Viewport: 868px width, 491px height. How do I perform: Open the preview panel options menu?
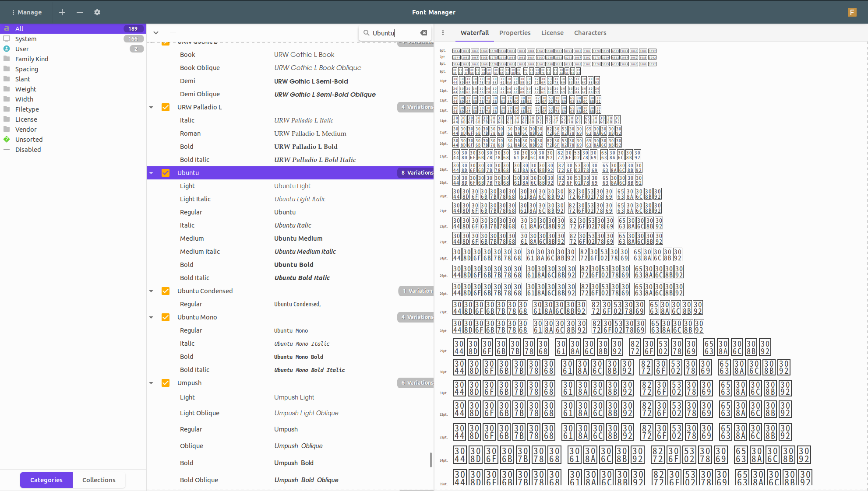(443, 33)
